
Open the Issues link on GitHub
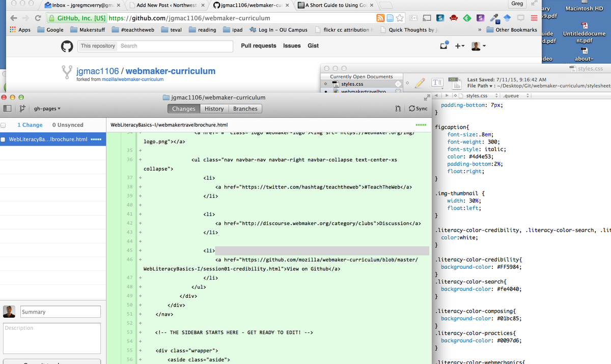pos(292,46)
